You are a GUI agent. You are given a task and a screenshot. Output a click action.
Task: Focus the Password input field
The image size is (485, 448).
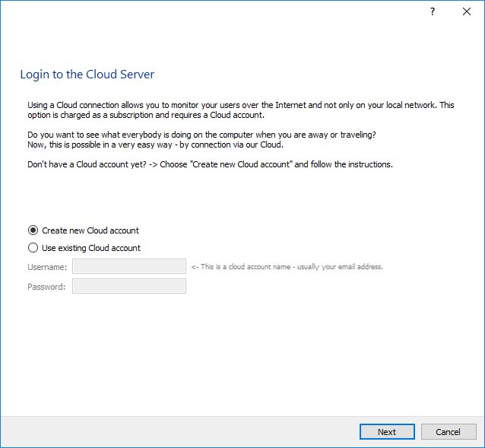[128, 287]
